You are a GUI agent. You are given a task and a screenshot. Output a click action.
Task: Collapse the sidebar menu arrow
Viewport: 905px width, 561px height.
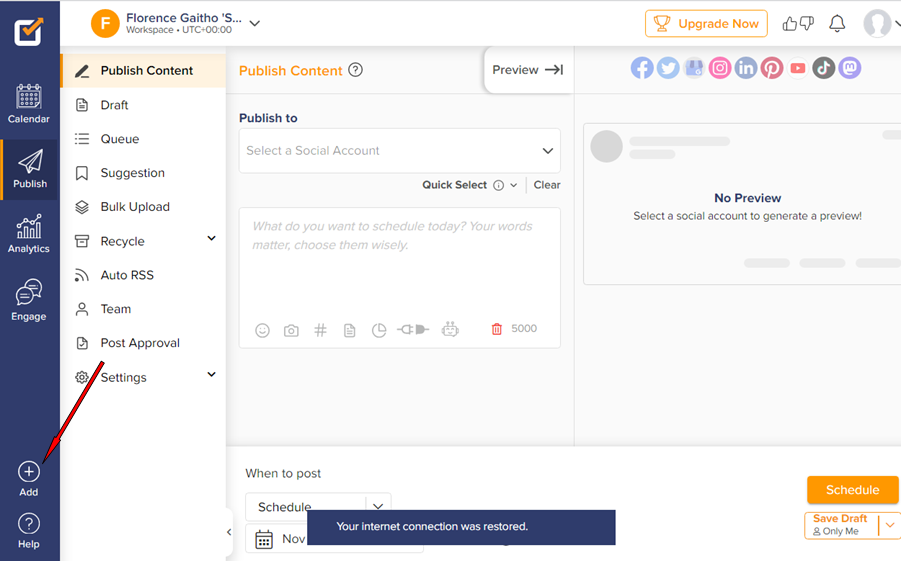pos(229,532)
